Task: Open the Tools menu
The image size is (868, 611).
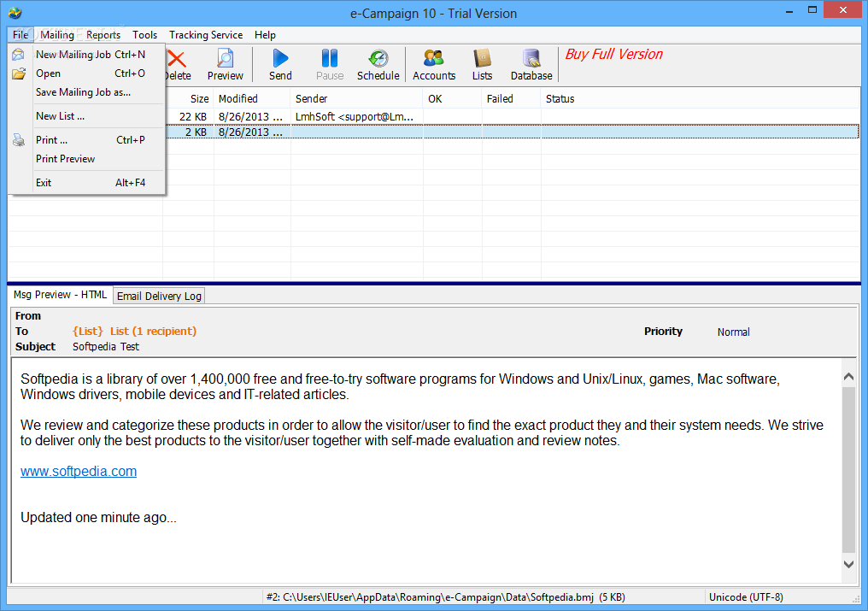Action: click(144, 35)
